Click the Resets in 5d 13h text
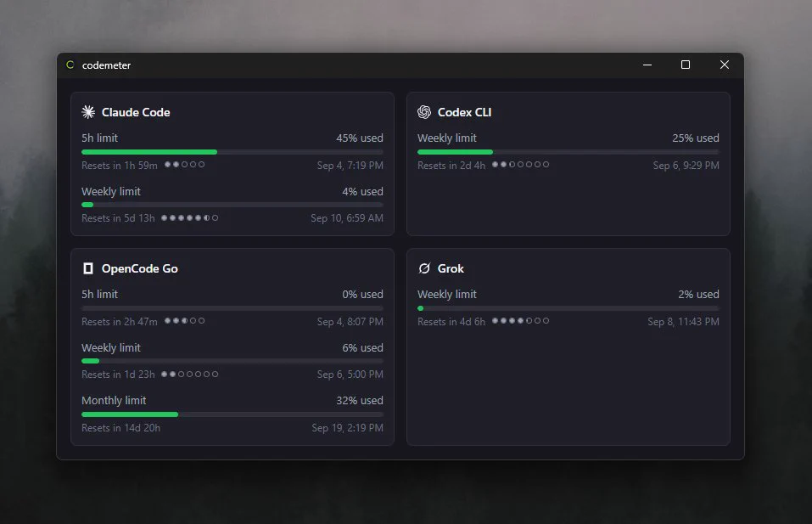Viewport: 812px width, 524px height. 118,218
